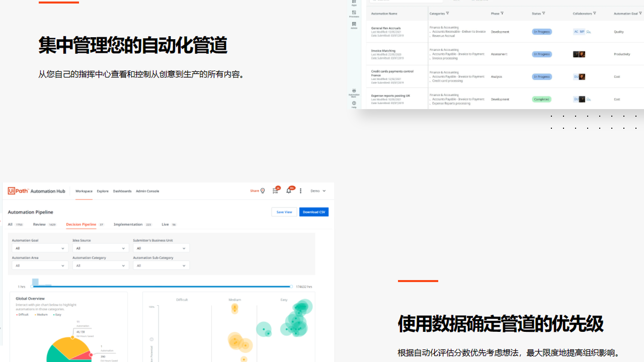Screen dimensions: 644x362
Task: Open the tasks checklist icon in the header
Action: pyautogui.click(x=275, y=191)
